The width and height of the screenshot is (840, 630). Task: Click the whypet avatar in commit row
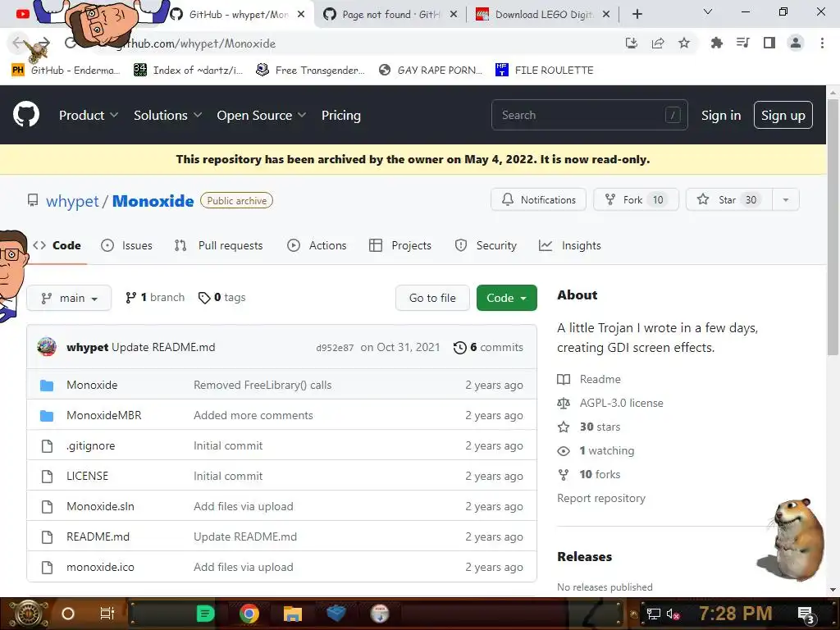click(47, 347)
